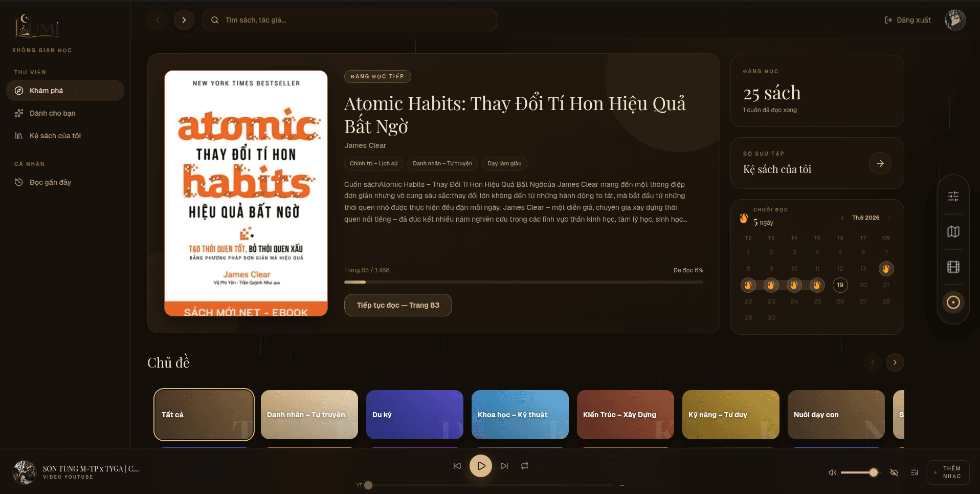The image size is (980, 494).
Task: Select the Kỹ năng – Tư duy topic card
Action: pos(731,415)
